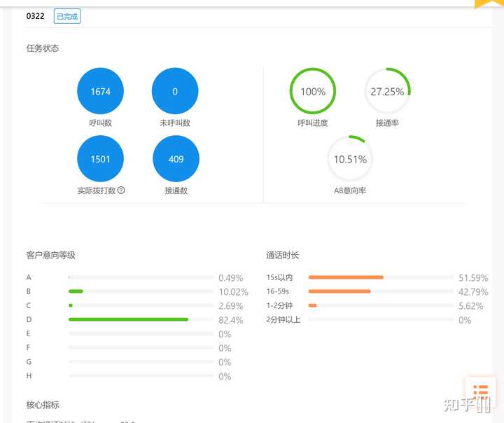Screen dimensions: 504x423
Task: Click the 1-2分钟 duration bar
Action: [x=381, y=305]
